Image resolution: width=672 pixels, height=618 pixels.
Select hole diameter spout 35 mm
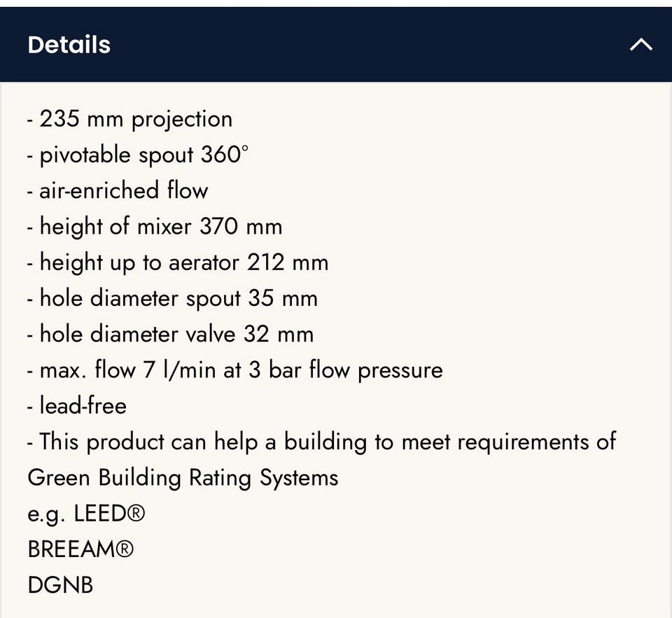pyautogui.click(x=173, y=298)
